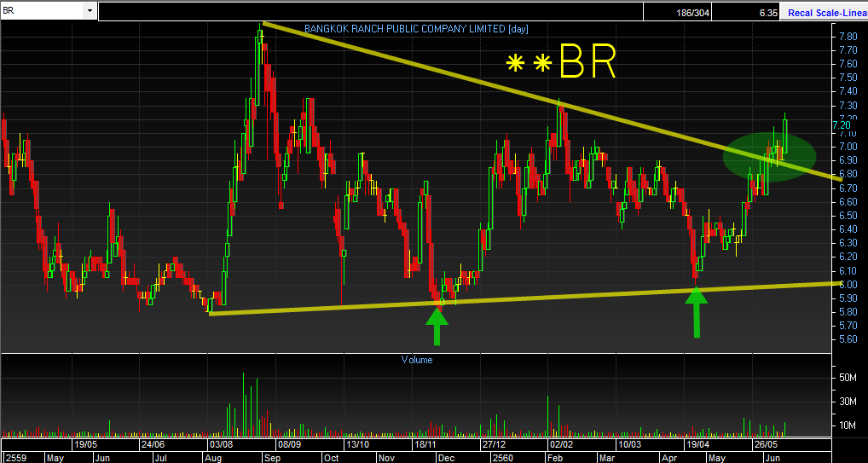Open the BR symbol dropdown arrow

(90, 10)
